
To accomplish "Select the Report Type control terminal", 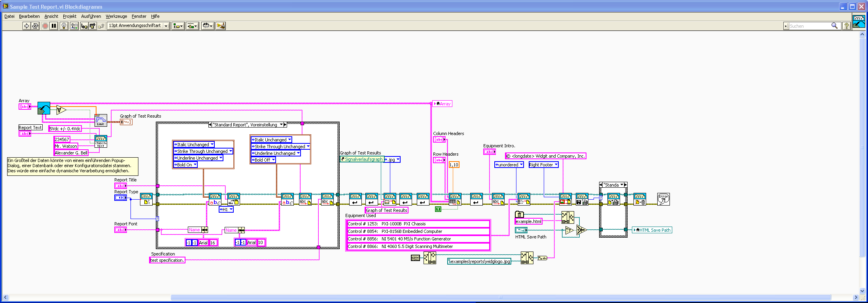I will (x=121, y=198).
